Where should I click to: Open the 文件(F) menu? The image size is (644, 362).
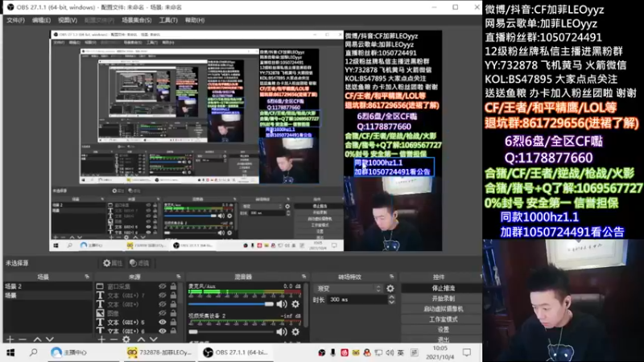click(15, 20)
